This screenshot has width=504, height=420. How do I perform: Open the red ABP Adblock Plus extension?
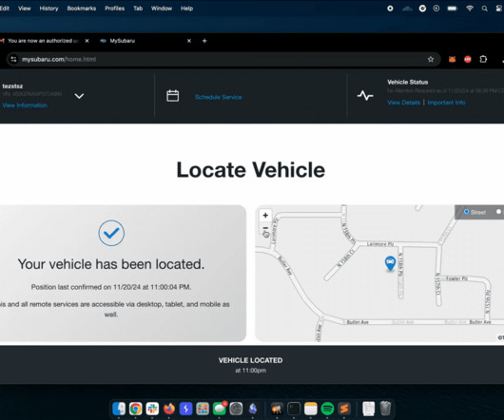tap(467, 59)
